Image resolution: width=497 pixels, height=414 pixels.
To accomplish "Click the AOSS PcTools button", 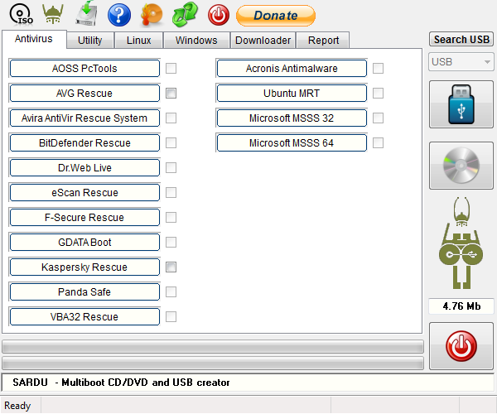I will (x=85, y=68).
